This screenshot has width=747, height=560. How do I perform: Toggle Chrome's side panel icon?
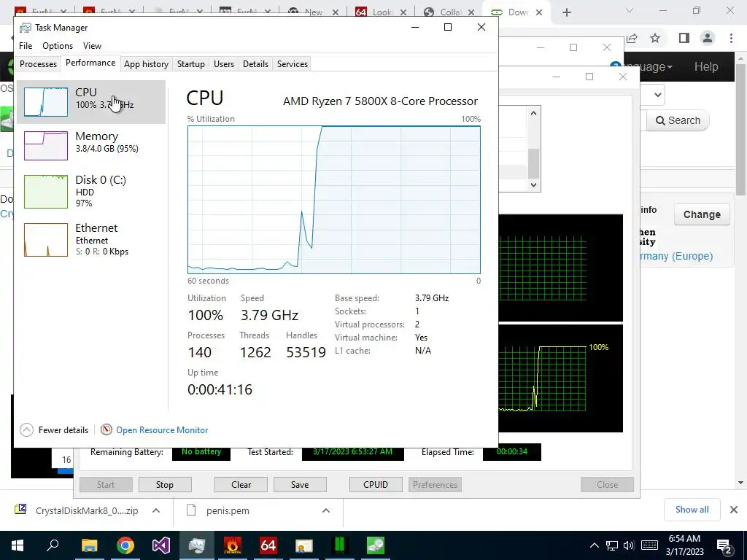point(684,38)
